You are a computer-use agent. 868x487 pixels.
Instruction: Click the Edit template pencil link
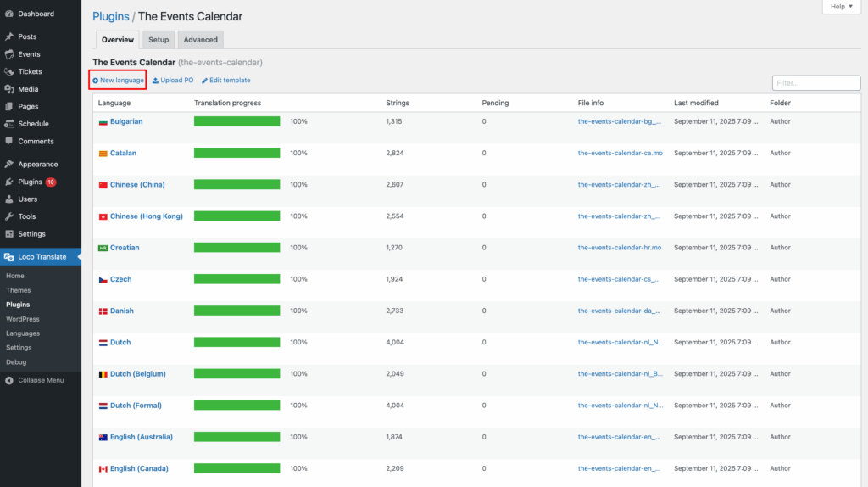(225, 81)
